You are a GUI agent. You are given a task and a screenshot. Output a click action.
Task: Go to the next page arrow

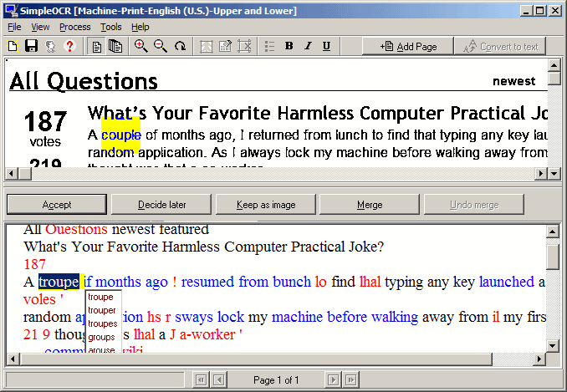(x=332, y=380)
